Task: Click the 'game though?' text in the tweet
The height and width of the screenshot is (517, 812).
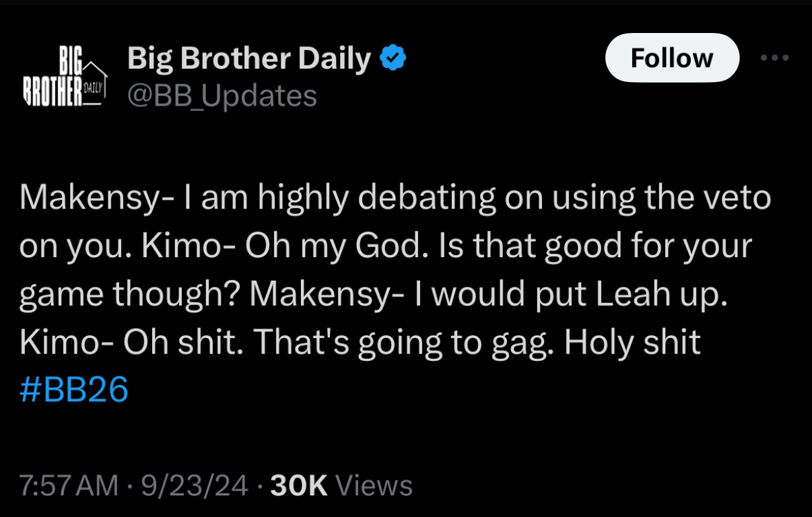Action: pyautogui.click(x=133, y=295)
